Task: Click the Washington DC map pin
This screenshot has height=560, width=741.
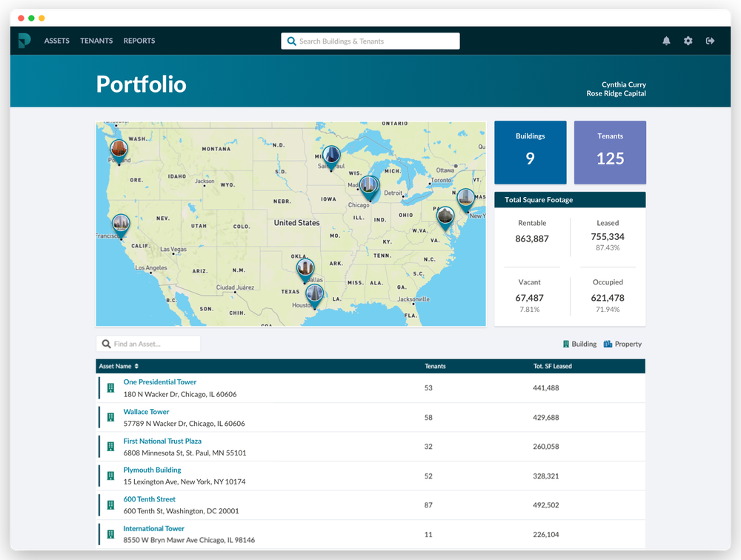Action: pos(445,219)
